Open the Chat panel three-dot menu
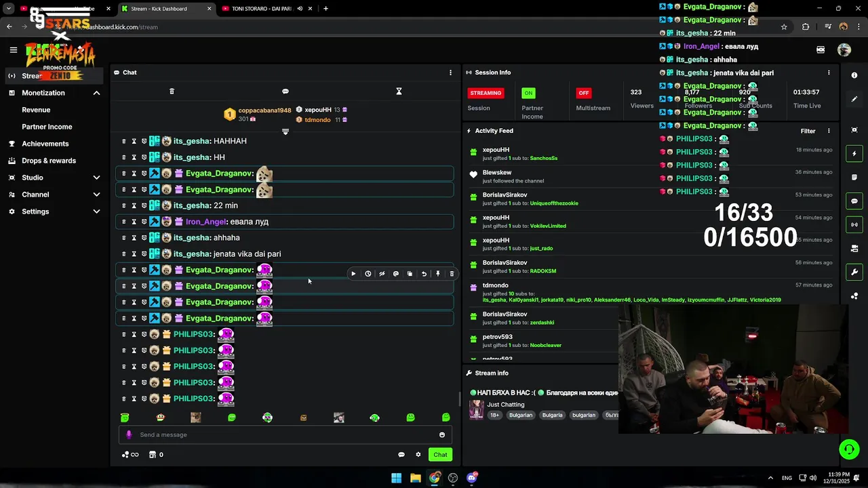The image size is (868, 488). click(450, 73)
